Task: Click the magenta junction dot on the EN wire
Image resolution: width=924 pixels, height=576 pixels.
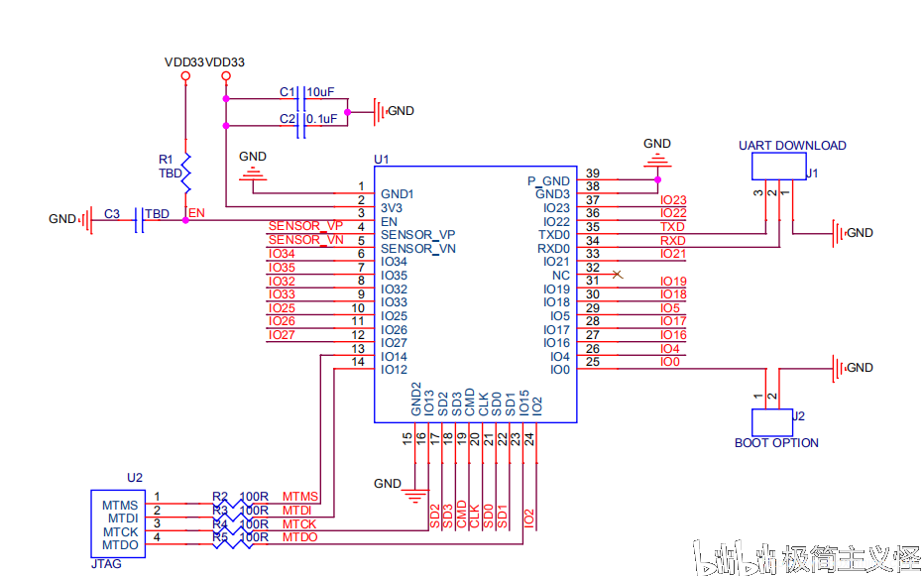Action: pyautogui.click(x=185, y=220)
